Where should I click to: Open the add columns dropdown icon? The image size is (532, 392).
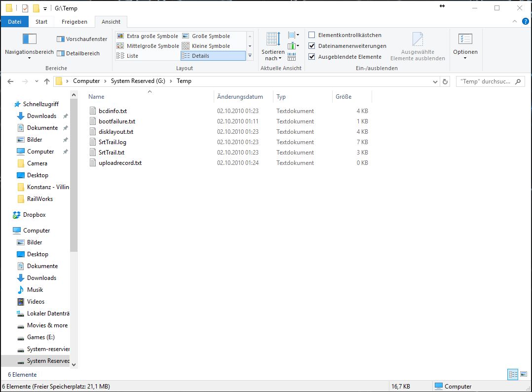tap(294, 46)
